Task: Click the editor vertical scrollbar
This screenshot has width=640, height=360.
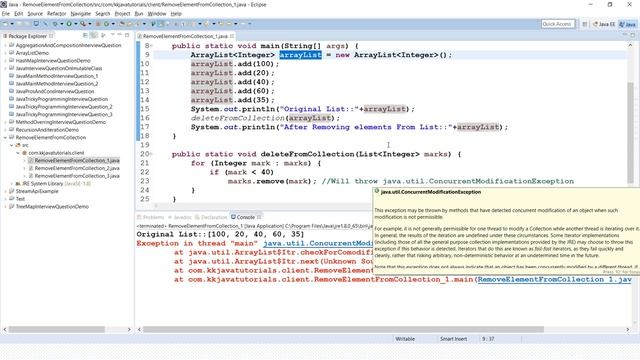Action: click(x=631, y=133)
